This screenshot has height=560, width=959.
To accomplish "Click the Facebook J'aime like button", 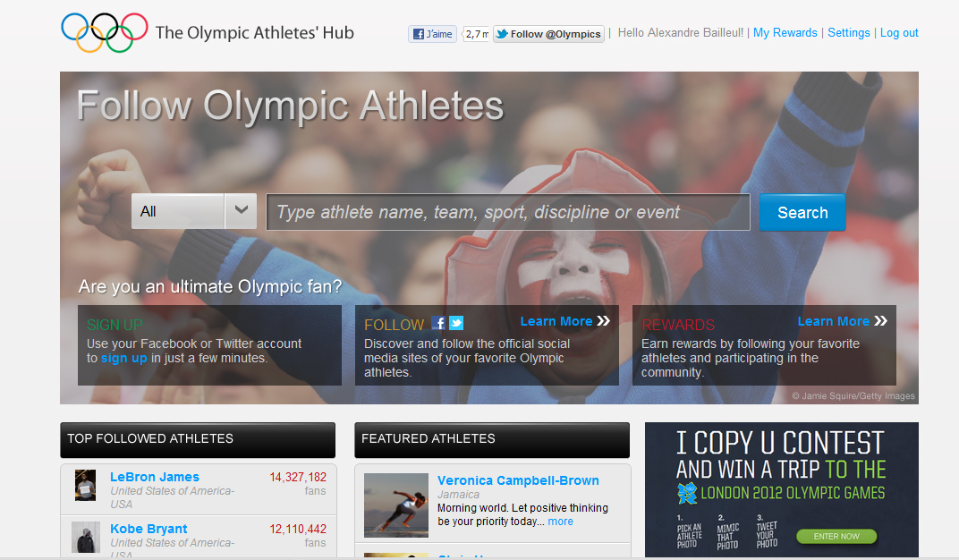I will [x=433, y=34].
